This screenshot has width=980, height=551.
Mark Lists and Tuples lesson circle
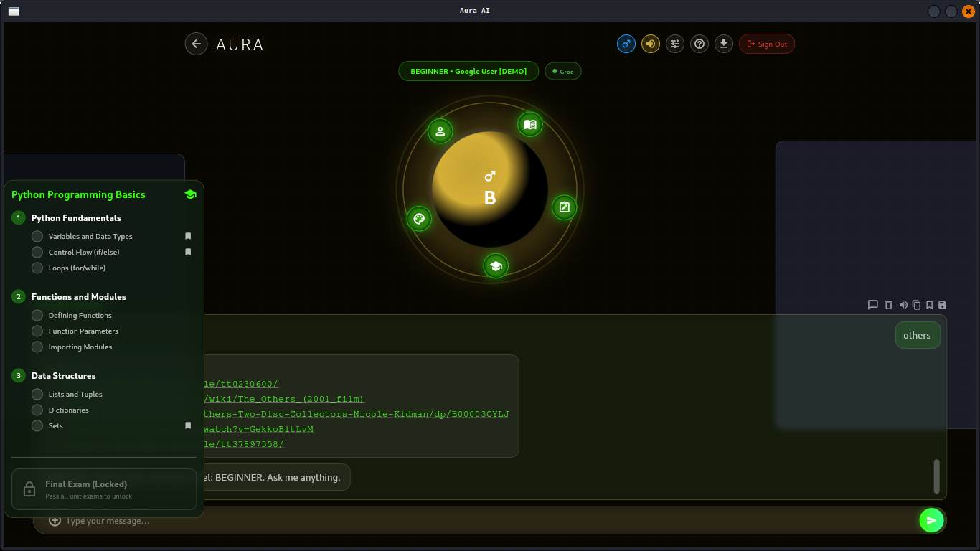click(37, 394)
